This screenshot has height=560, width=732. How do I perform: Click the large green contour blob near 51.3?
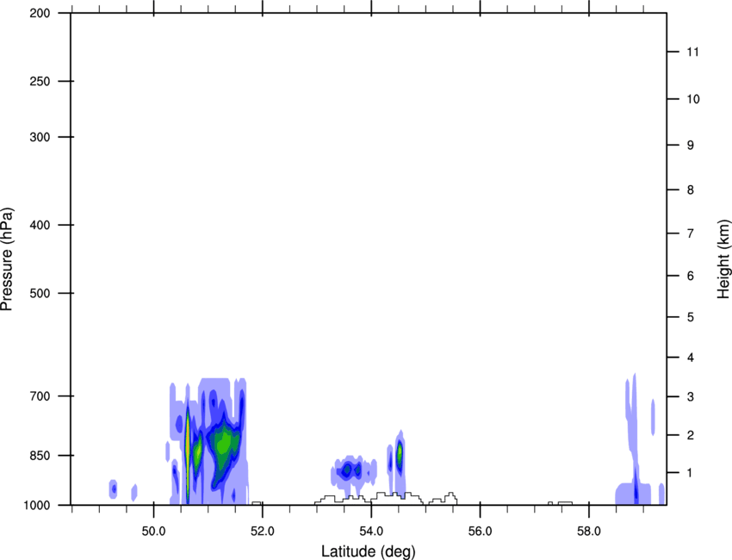click(x=224, y=442)
